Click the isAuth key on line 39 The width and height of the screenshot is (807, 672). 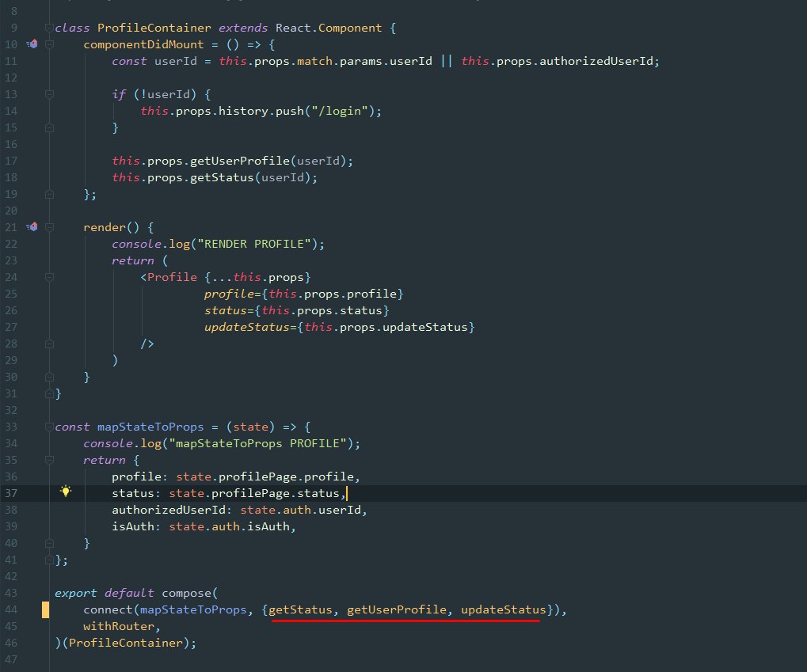[x=133, y=526]
